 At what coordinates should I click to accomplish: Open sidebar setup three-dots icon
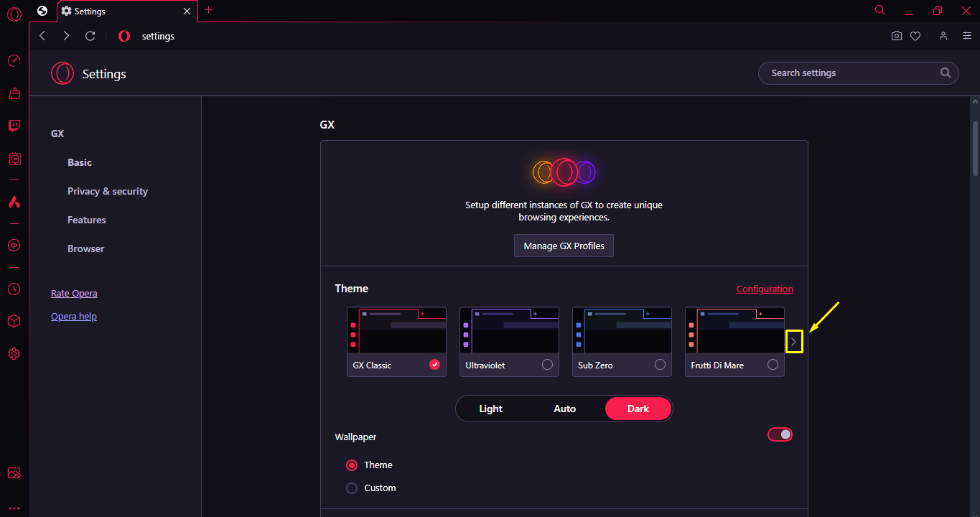tap(14, 508)
